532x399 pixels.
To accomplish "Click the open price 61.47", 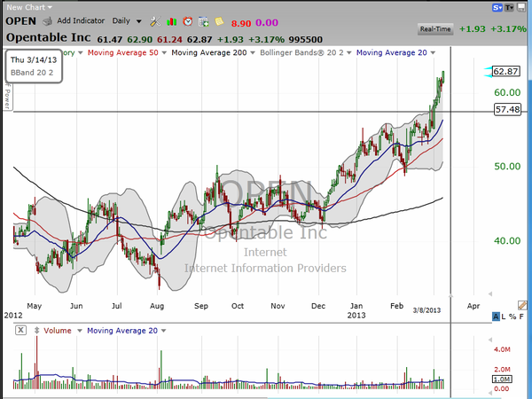I will 110,39.
